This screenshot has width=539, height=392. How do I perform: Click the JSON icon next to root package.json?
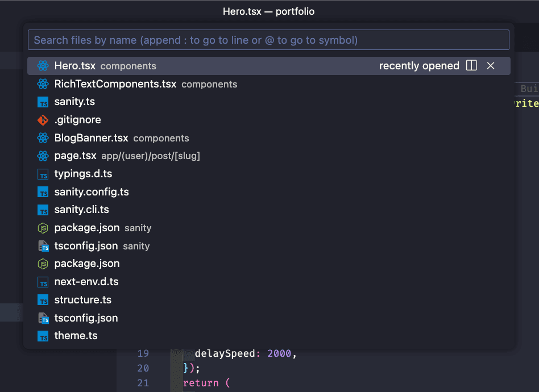pos(43,264)
